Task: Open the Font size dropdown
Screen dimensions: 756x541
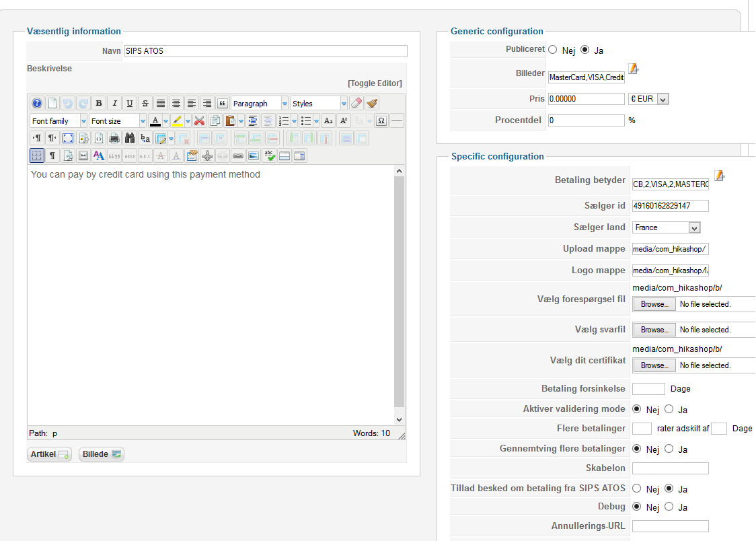Action: coord(118,121)
